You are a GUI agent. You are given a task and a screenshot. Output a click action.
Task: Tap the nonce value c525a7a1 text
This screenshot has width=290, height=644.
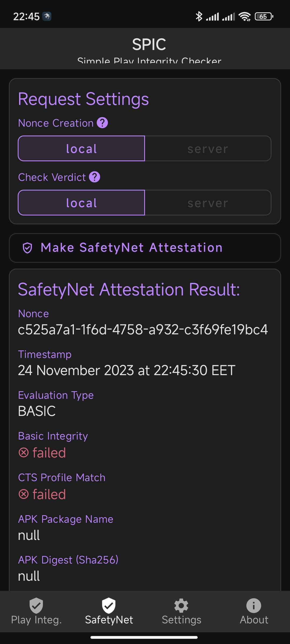[x=143, y=330]
